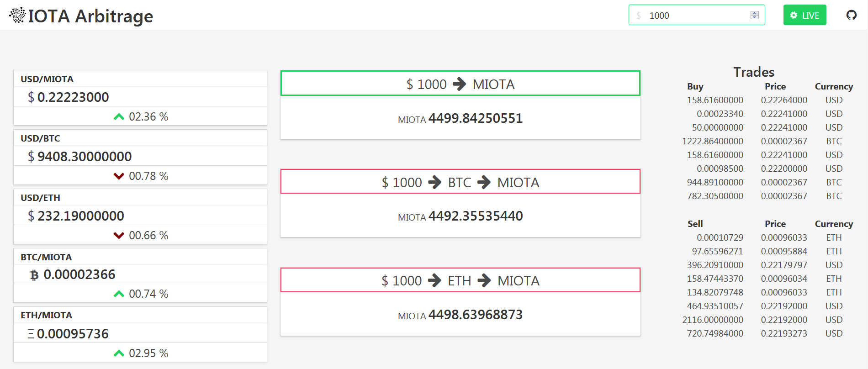Image resolution: width=868 pixels, height=369 pixels.
Task: Click the buy amount 1222.86400000
Action: (x=713, y=141)
